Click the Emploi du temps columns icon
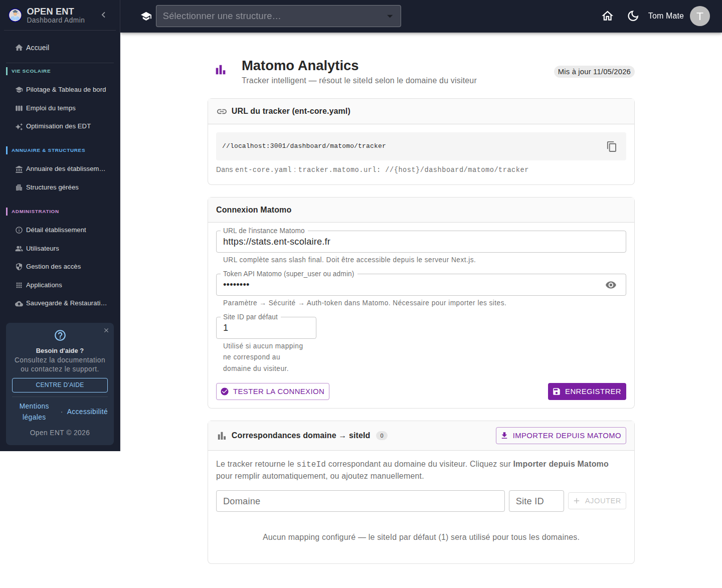The image size is (722, 588). (x=19, y=108)
